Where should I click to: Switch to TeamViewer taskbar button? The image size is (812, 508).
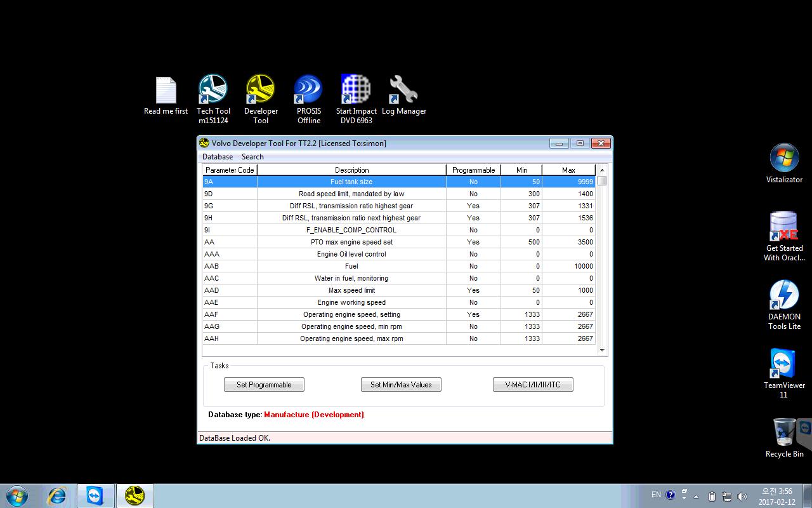(96, 496)
